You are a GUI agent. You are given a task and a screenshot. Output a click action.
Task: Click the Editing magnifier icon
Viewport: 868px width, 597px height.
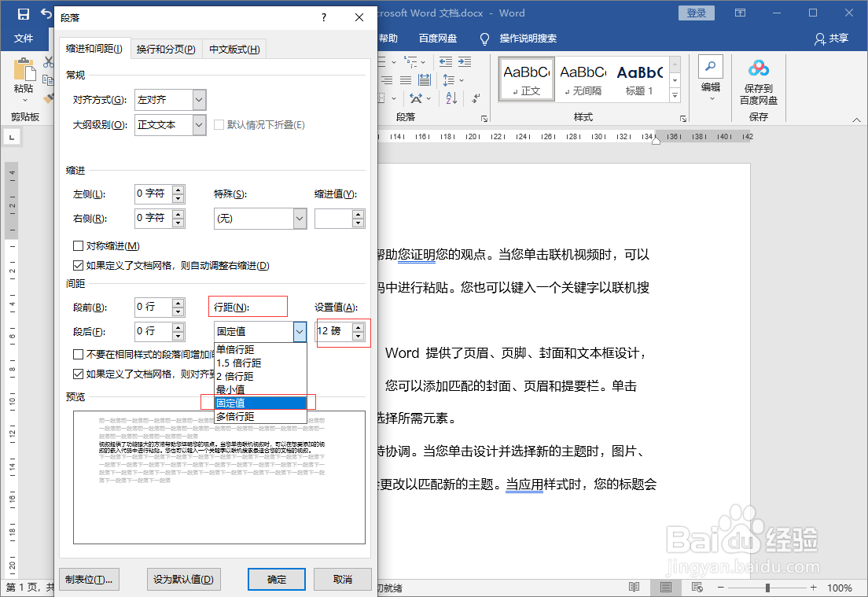[x=710, y=67]
